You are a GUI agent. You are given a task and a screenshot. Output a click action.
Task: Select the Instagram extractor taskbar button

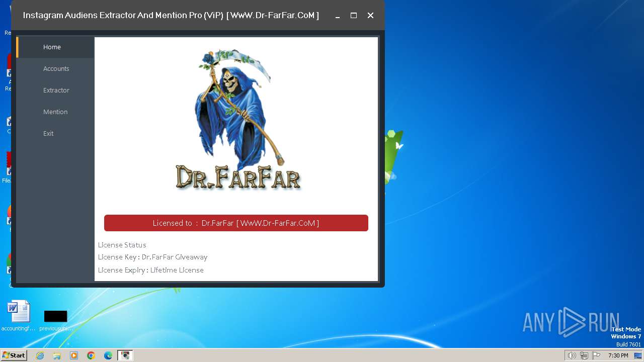click(125, 355)
